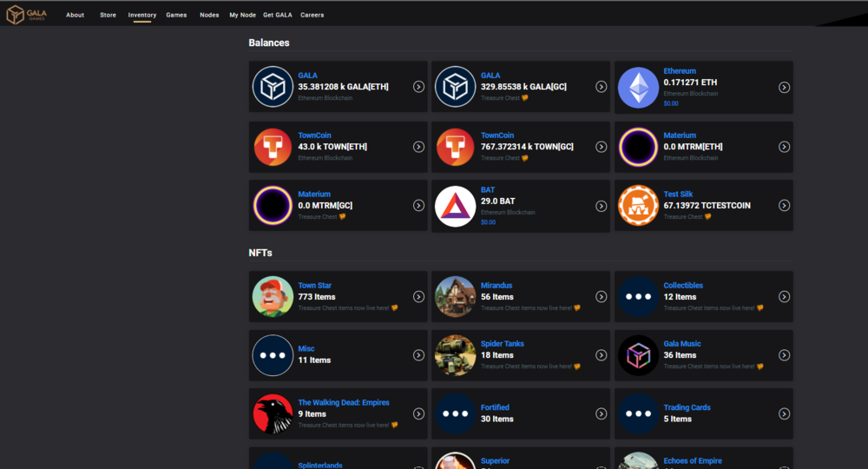The width and height of the screenshot is (868, 469).
Task: Open the Games menu item
Action: (176, 15)
